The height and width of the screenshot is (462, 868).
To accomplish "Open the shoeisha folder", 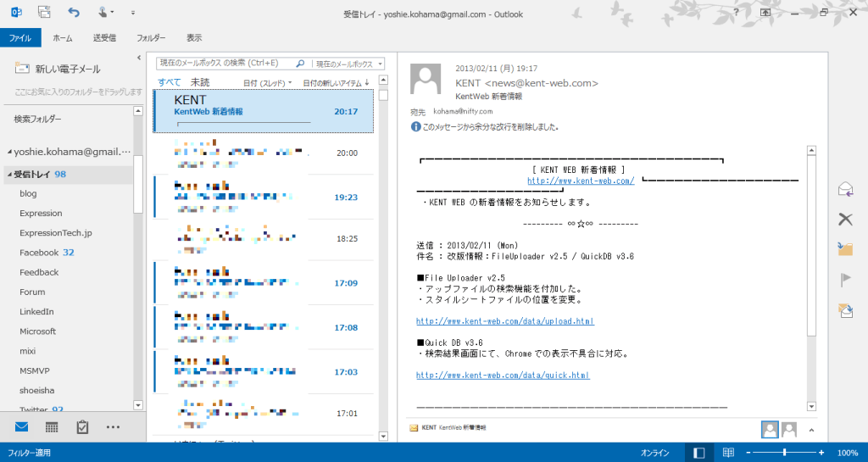I will tap(37, 390).
